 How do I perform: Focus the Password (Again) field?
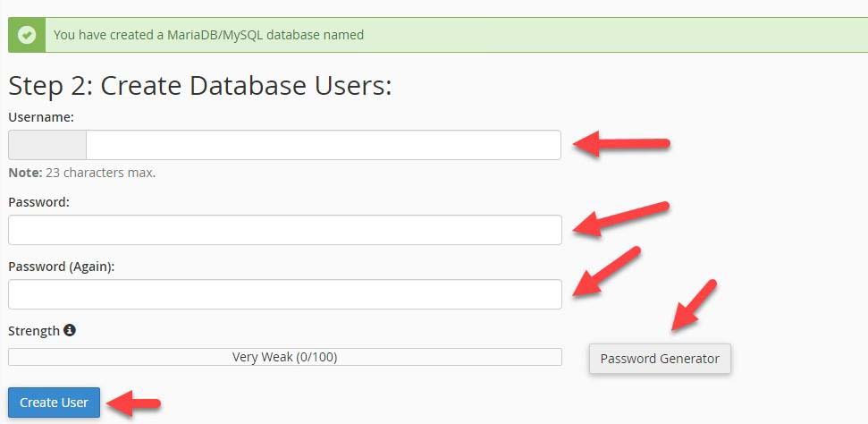tap(285, 294)
